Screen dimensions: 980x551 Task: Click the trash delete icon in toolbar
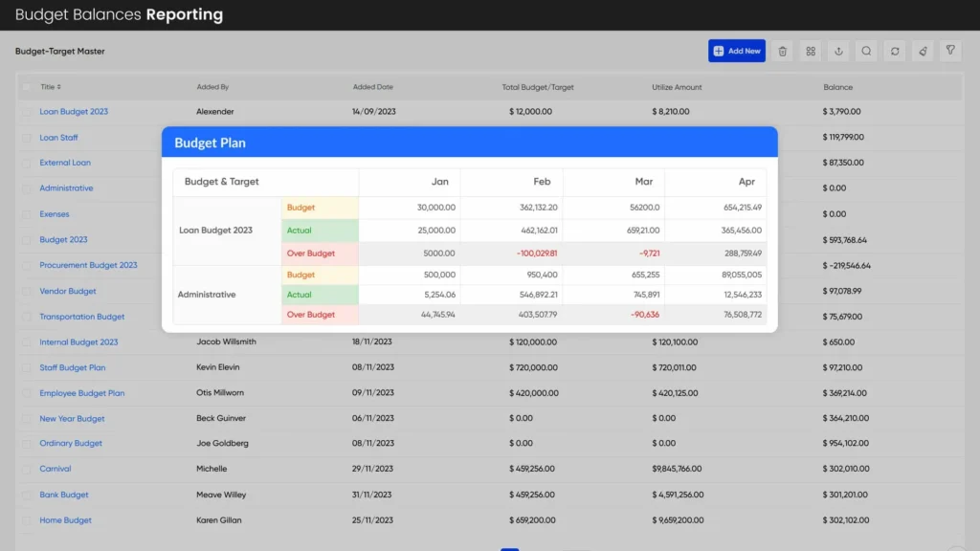point(783,51)
